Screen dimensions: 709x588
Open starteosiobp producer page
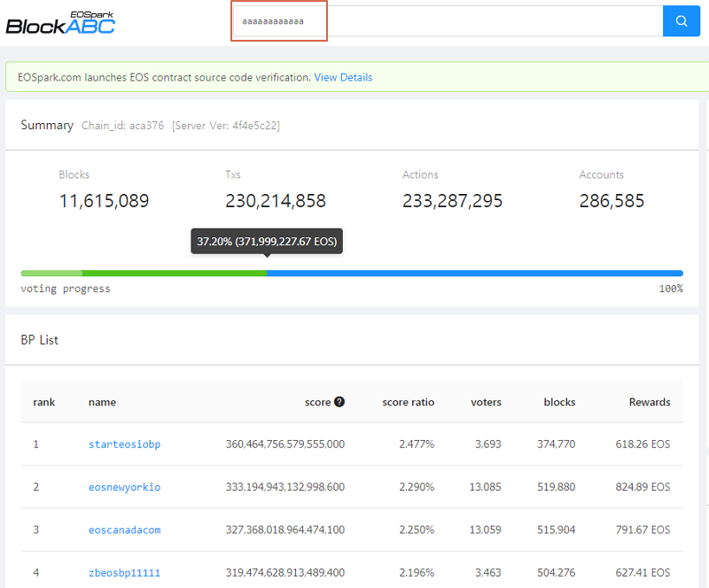pyautogui.click(x=124, y=445)
